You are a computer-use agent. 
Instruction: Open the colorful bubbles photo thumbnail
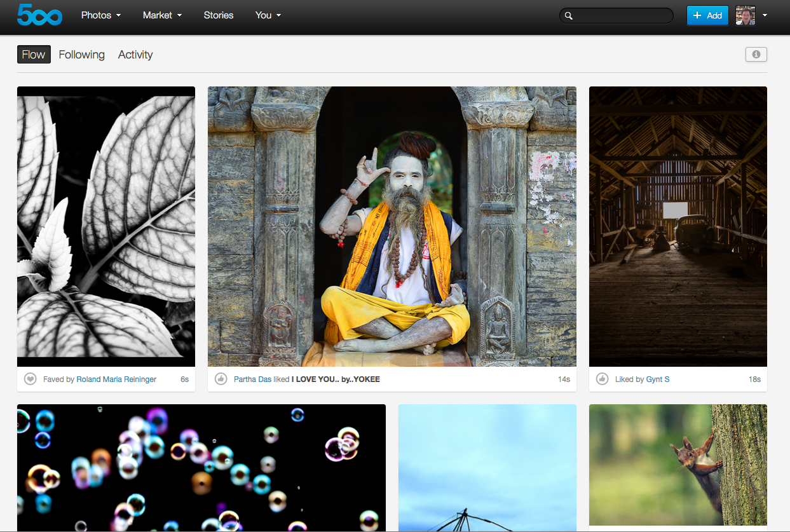pos(201,467)
